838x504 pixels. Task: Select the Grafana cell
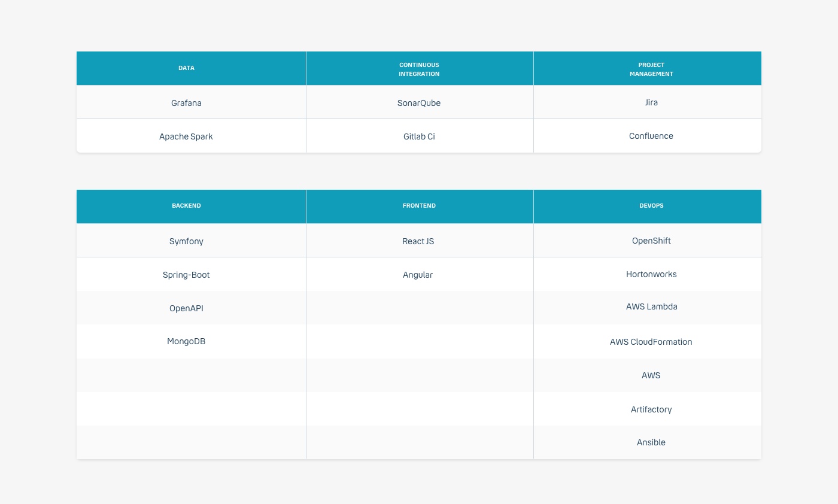(x=191, y=102)
